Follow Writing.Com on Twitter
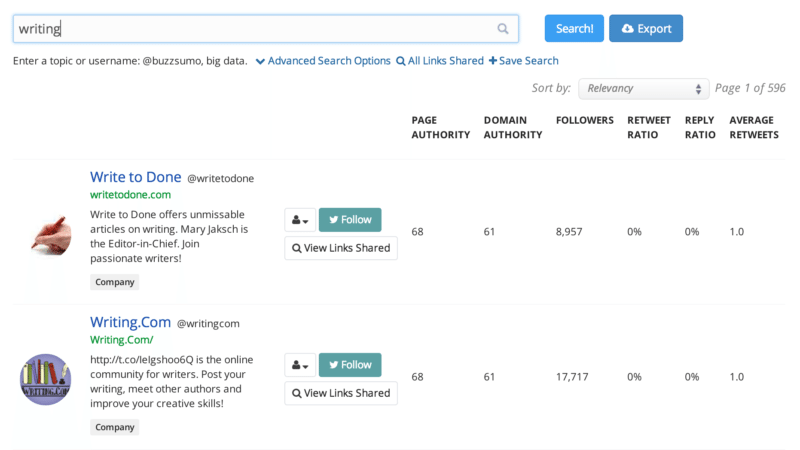The image size is (800, 450). coord(350,365)
